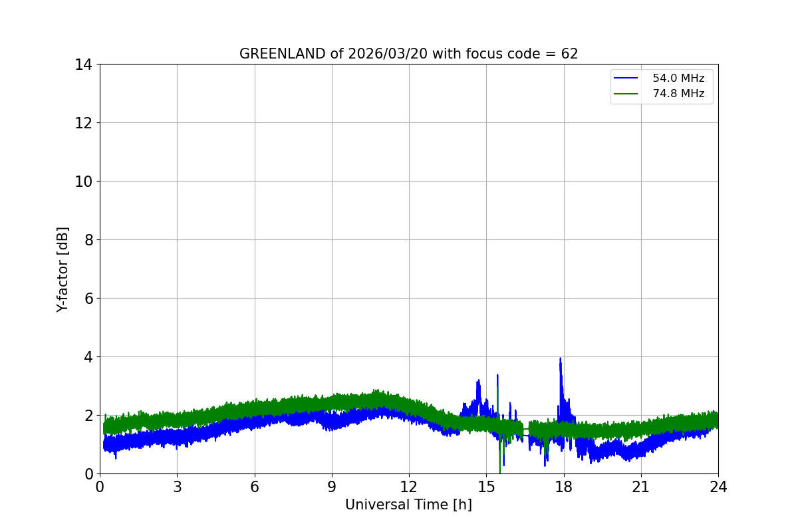This screenshot has height=532, width=798.
Task: Click x-axis tick label 15
Action: (486, 487)
